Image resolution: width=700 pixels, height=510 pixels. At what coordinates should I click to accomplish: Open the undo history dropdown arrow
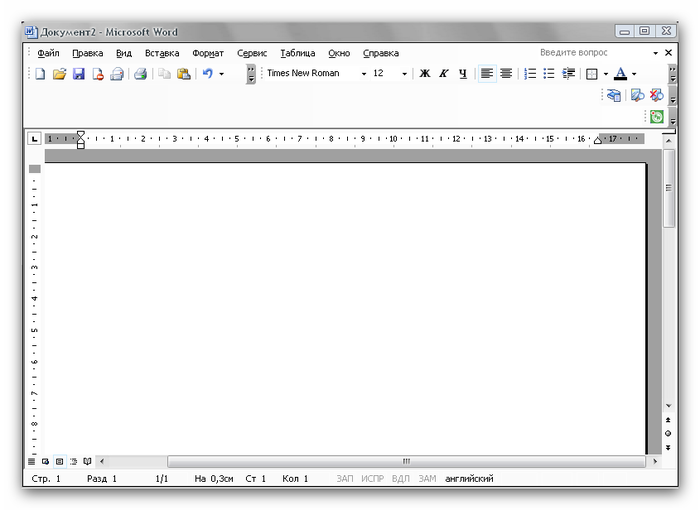click(221, 74)
